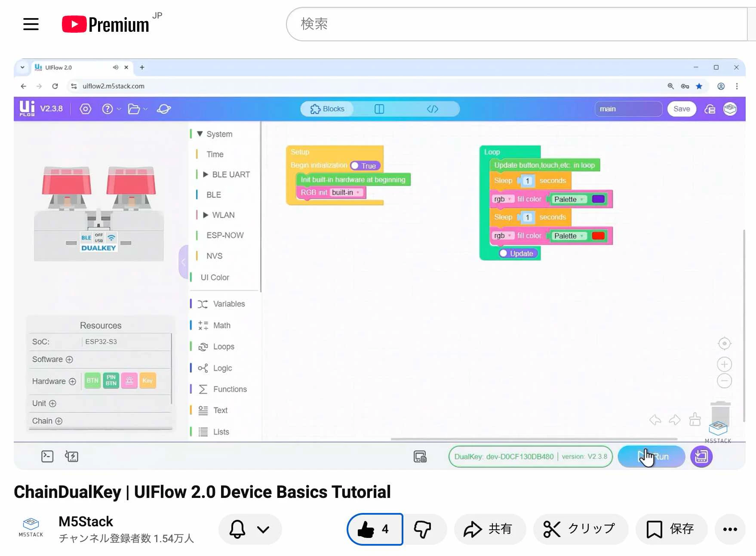Add a Unit with plus icon

(x=52, y=403)
